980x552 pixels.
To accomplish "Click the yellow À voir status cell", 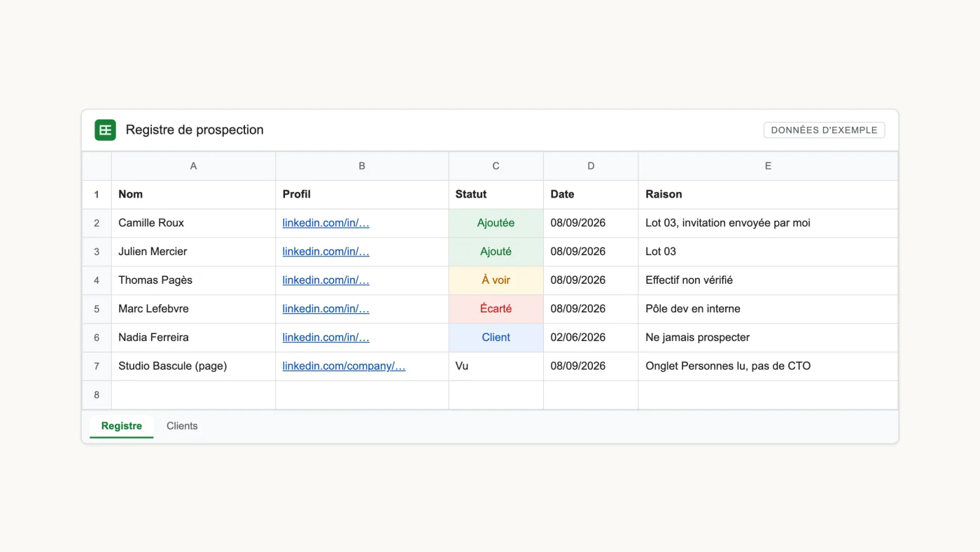I will pos(496,281).
